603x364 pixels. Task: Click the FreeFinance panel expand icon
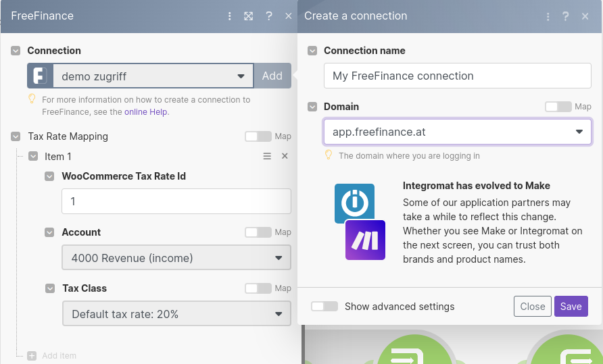[249, 16]
